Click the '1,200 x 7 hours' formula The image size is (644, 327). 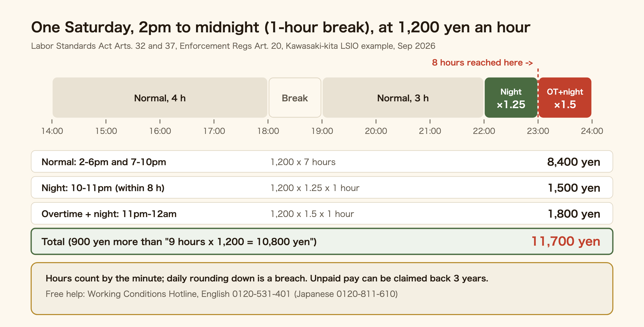pos(303,162)
